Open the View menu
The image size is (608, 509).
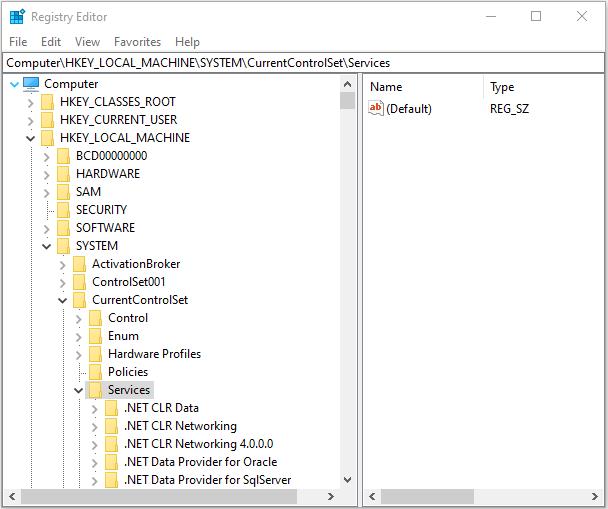tap(87, 41)
